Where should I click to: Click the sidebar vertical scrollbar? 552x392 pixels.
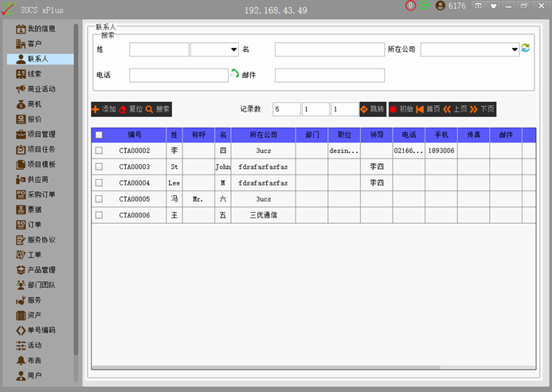click(76, 190)
